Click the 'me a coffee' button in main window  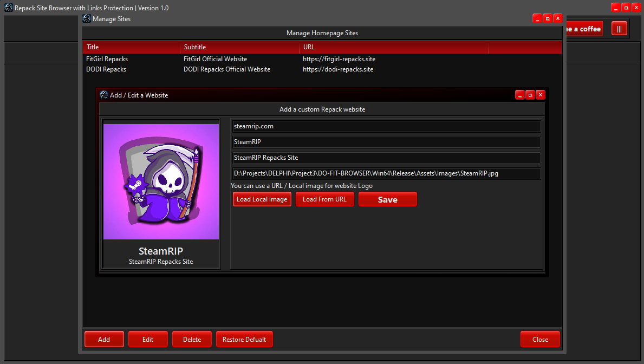[x=584, y=29]
